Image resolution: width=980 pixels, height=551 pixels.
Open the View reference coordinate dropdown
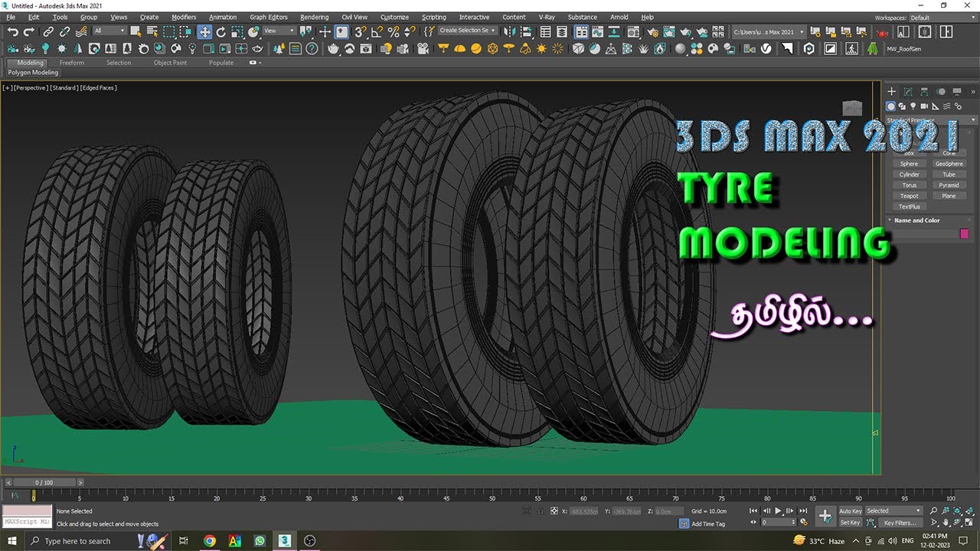click(279, 31)
